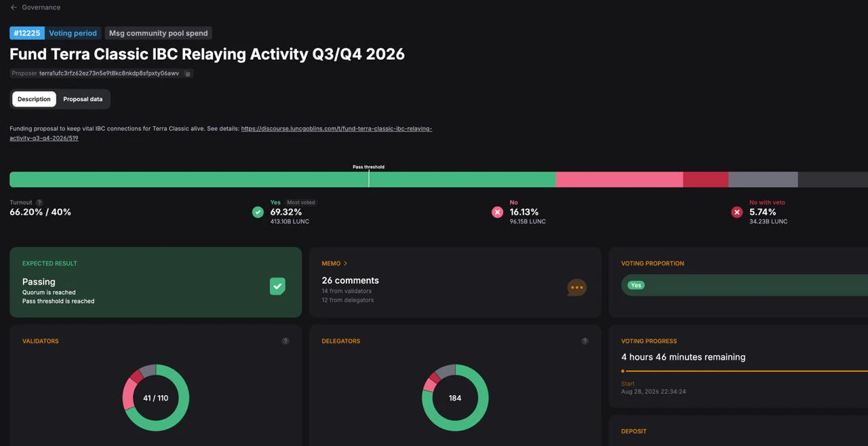Click the Pass threshold is reached text
Screen dimensions: 868x446
pyautogui.click(x=58, y=301)
